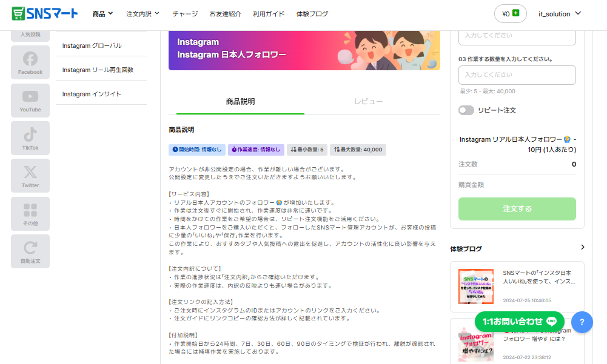Click the ¥0 balance button
This screenshot has width=607, height=364.
(510, 14)
